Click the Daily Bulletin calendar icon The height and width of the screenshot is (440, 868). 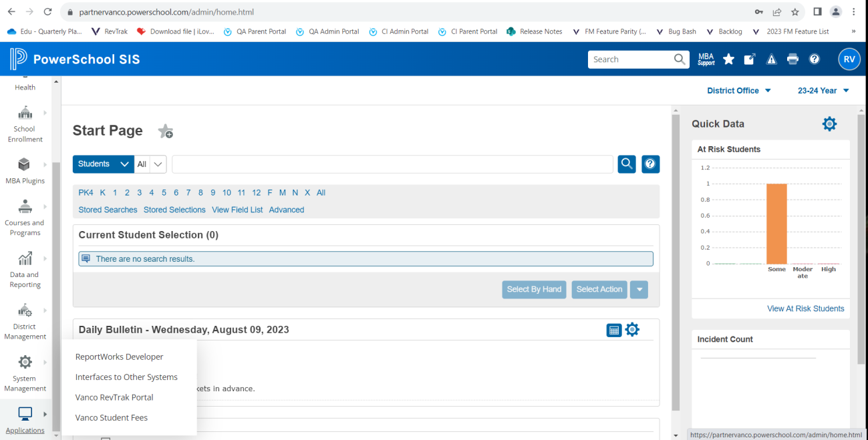(613, 330)
